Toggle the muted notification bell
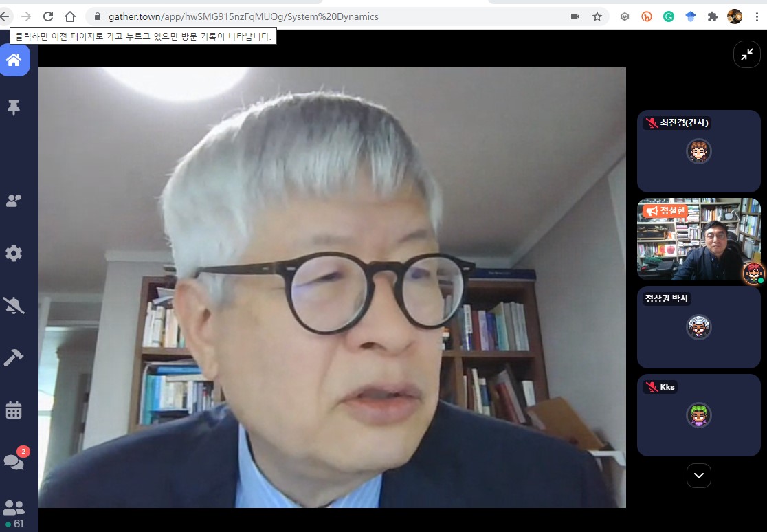This screenshot has height=532, width=767. (14, 306)
